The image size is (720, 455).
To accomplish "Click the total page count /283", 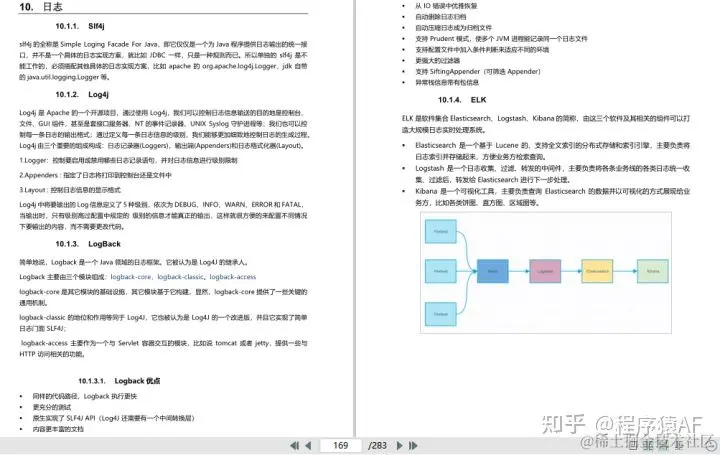I will point(377,445).
